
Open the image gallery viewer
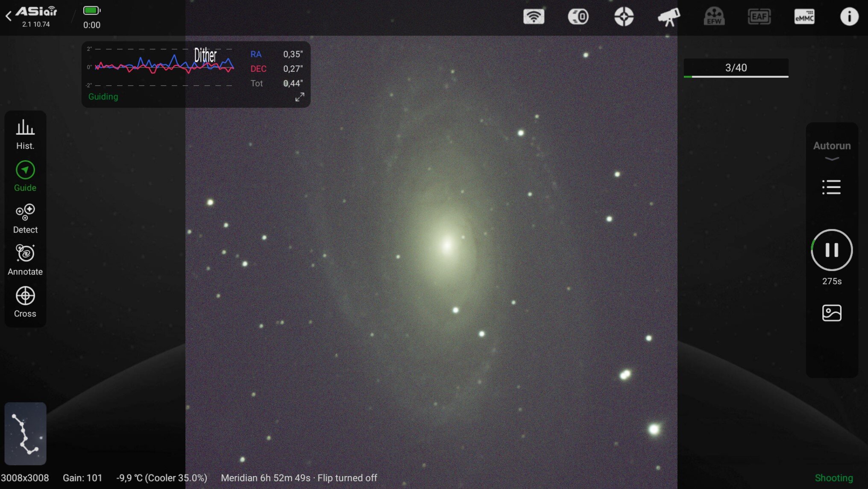click(x=832, y=313)
